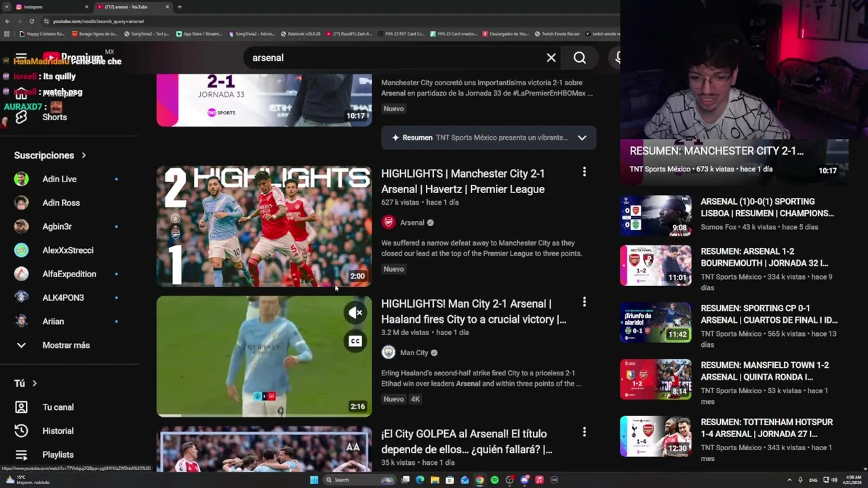
Task: Play HIGHLIGHTS Manchester City 2-1 Arsenal Havertz thumbnail
Action: [264, 226]
